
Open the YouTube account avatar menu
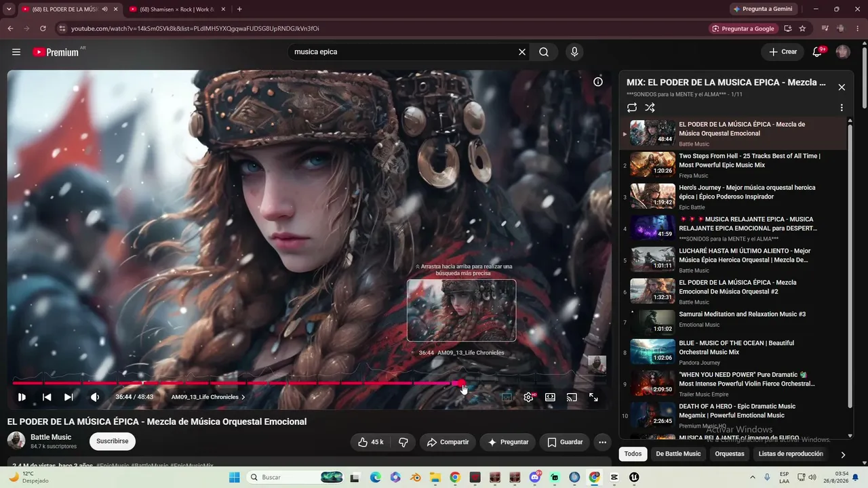point(843,52)
